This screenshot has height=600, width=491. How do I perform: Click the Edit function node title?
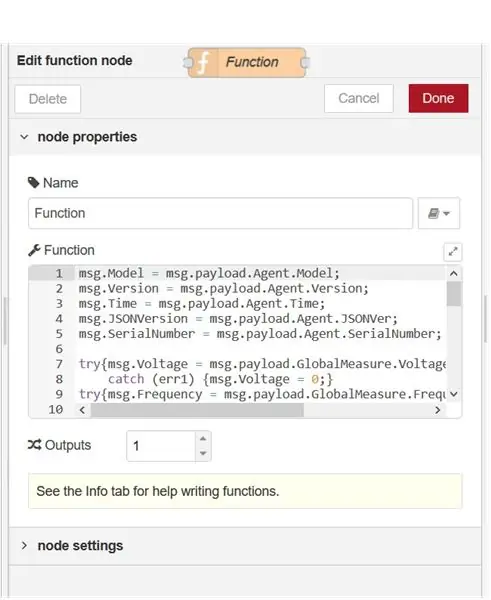75,60
